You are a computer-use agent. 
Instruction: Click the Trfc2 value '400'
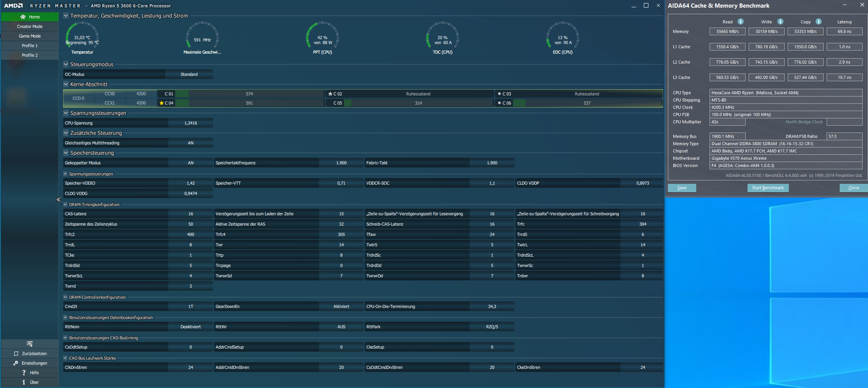pyautogui.click(x=191, y=234)
